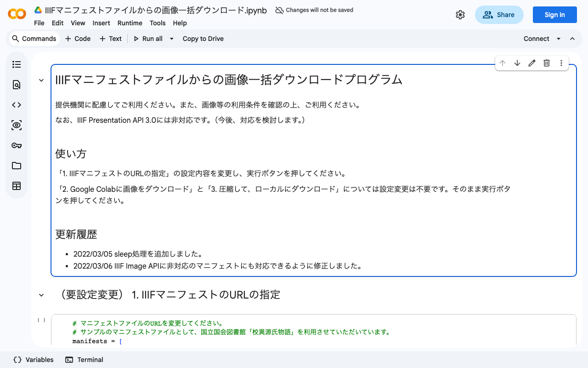Open the Files folder icon
This screenshot has width=588, height=368.
(17, 166)
